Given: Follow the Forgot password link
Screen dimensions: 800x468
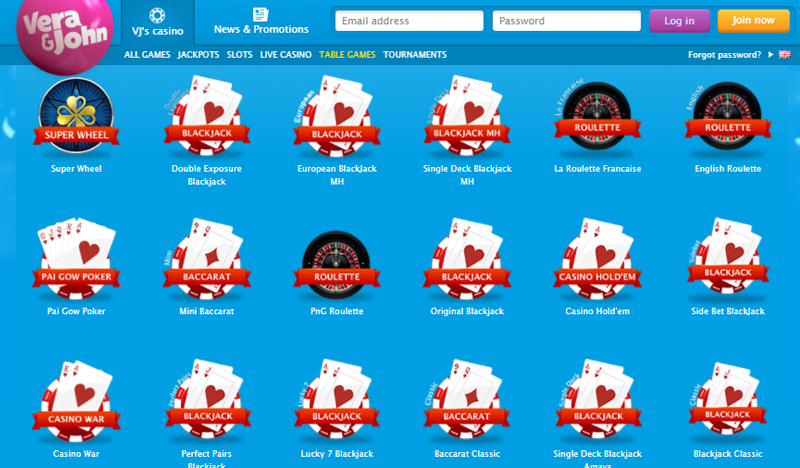Looking at the screenshot, I should point(724,55).
